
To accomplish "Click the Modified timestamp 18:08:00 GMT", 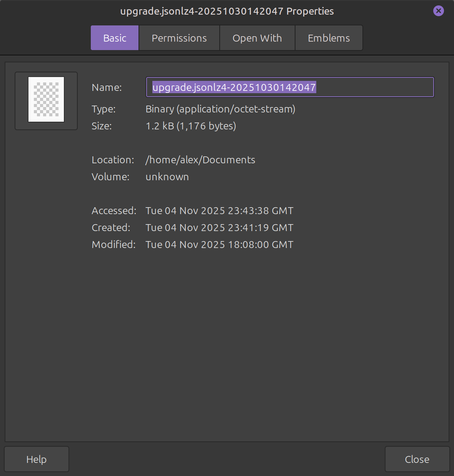I will coord(219,245).
